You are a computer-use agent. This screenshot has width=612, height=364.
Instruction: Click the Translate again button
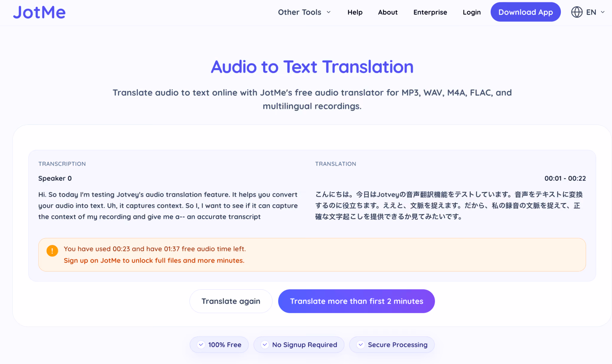(x=231, y=301)
